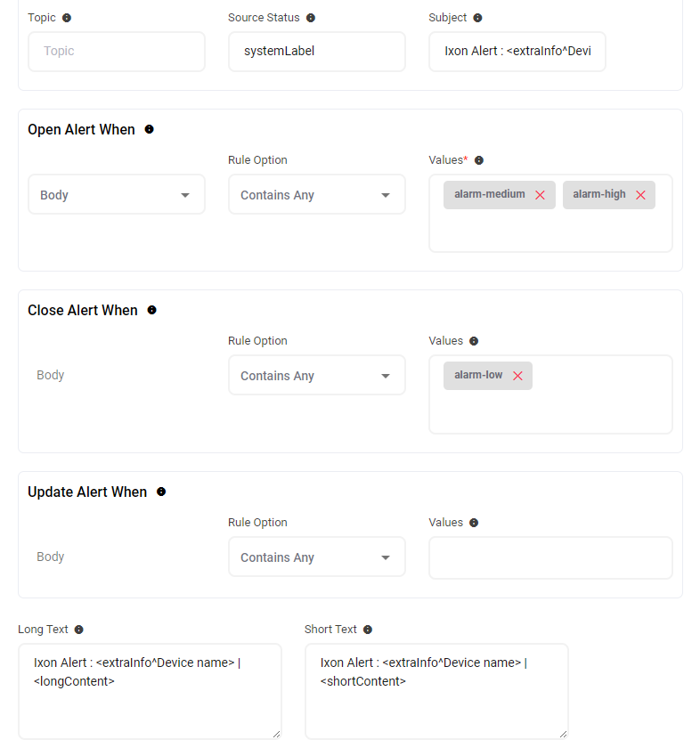This screenshot has width=700, height=748.
Task: Expand Close Alert Rule Option dropdown
Action: click(316, 376)
